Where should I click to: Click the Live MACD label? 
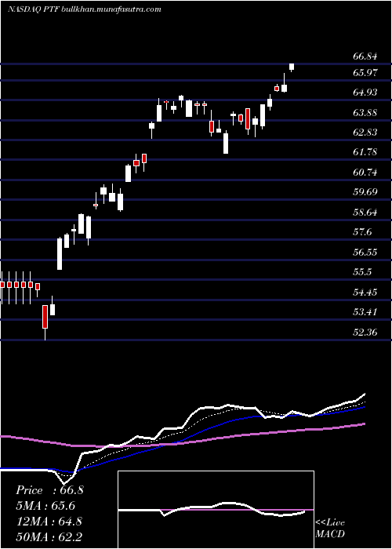330,528
